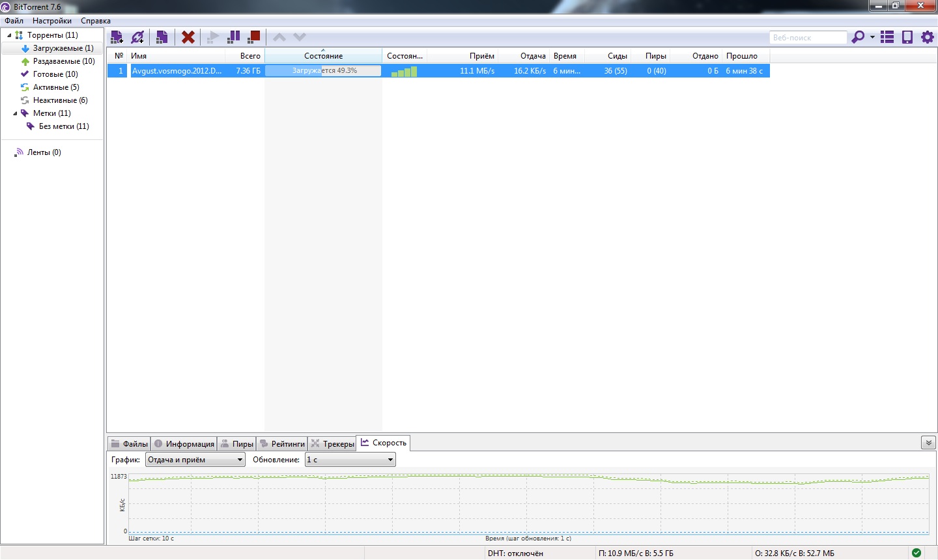
Task: Sort by the Имя column header
Action: [x=176, y=56]
